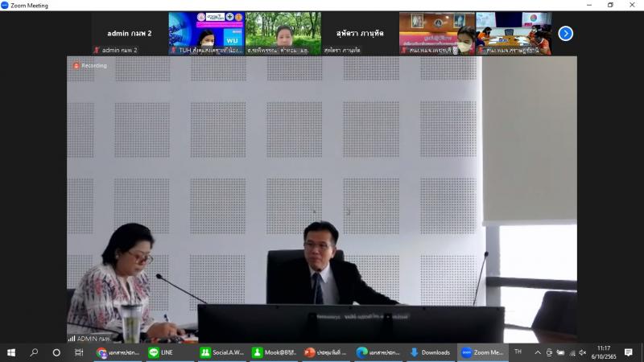Click battery status tray icon
644x362 pixels.
[x=560, y=352]
